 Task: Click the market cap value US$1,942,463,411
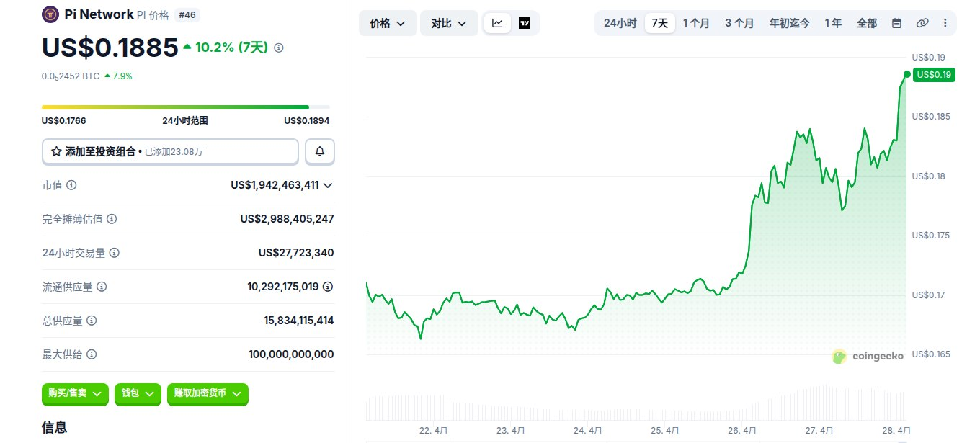click(275, 185)
